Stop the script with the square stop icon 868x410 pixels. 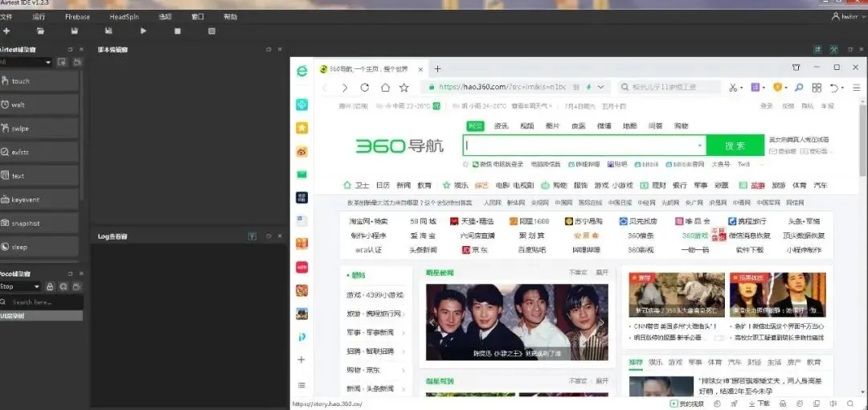tap(177, 31)
